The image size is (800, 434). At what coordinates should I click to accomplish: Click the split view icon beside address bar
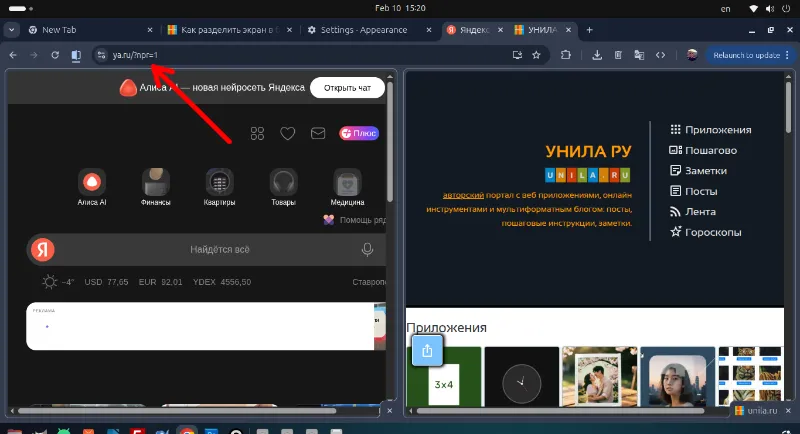(x=76, y=55)
